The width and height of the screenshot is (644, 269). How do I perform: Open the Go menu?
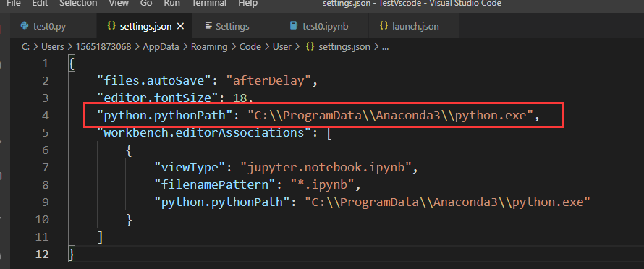pyautogui.click(x=145, y=4)
